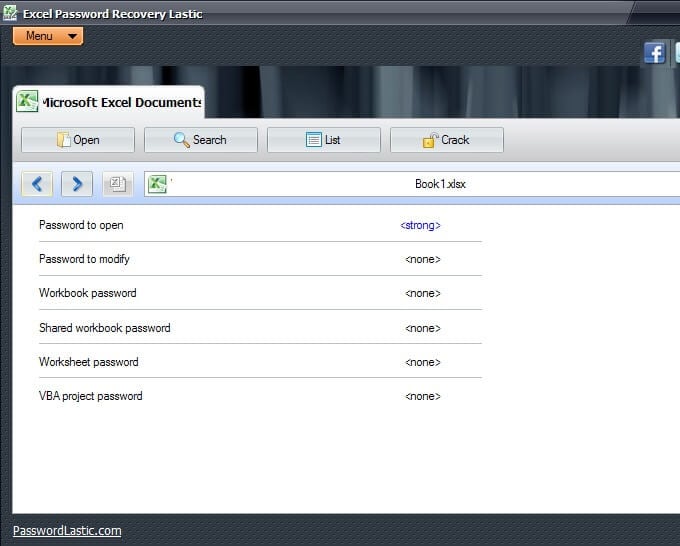Click the Search button
Image resolution: width=680 pixels, height=546 pixels.
coord(201,140)
